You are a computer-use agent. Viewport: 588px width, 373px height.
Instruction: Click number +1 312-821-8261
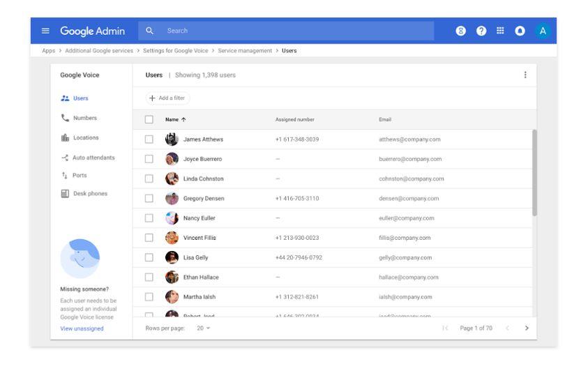tap(297, 297)
